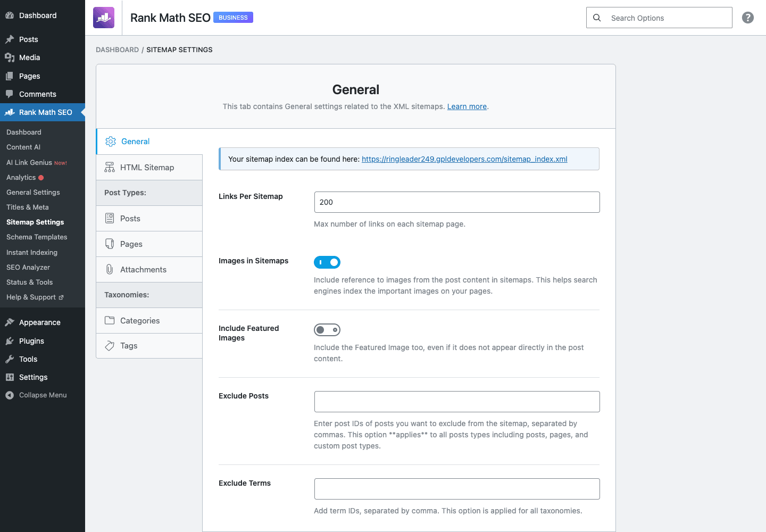Open the sitemap_index.xml link
766x532 pixels.
tap(464, 159)
